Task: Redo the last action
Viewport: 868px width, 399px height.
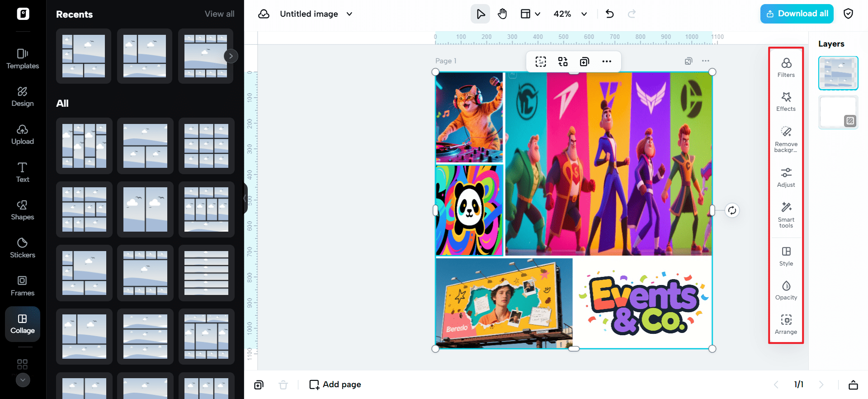Action: click(x=632, y=14)
